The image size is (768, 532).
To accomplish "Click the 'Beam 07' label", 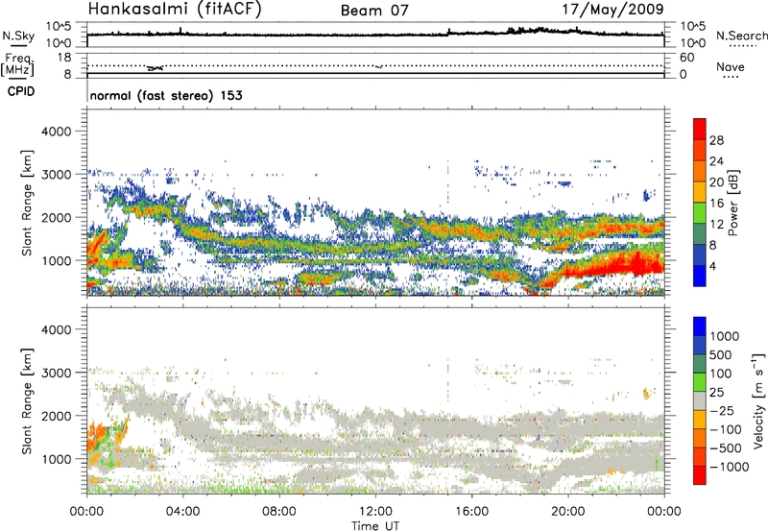I will tap(374, 11).
